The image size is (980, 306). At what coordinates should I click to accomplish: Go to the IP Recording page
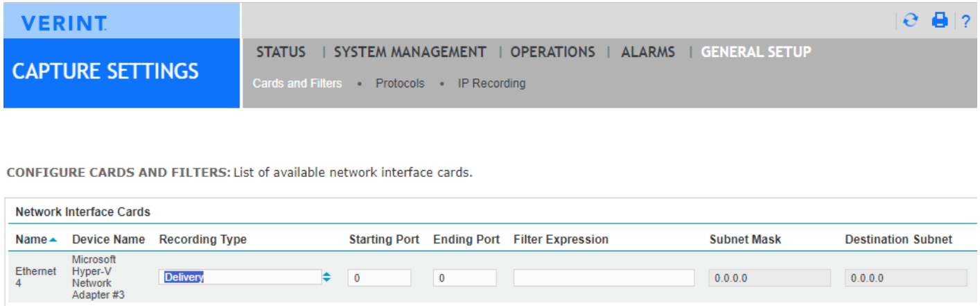click(491, 83)
